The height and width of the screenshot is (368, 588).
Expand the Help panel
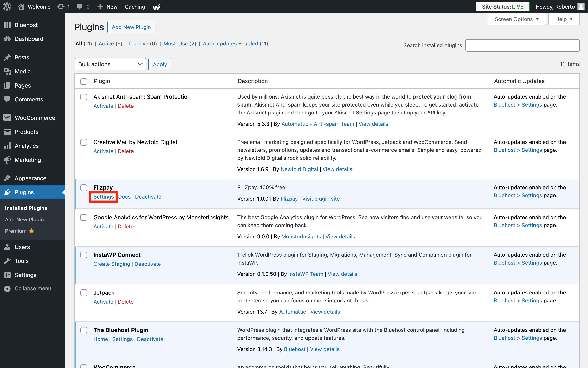point(564,19)
